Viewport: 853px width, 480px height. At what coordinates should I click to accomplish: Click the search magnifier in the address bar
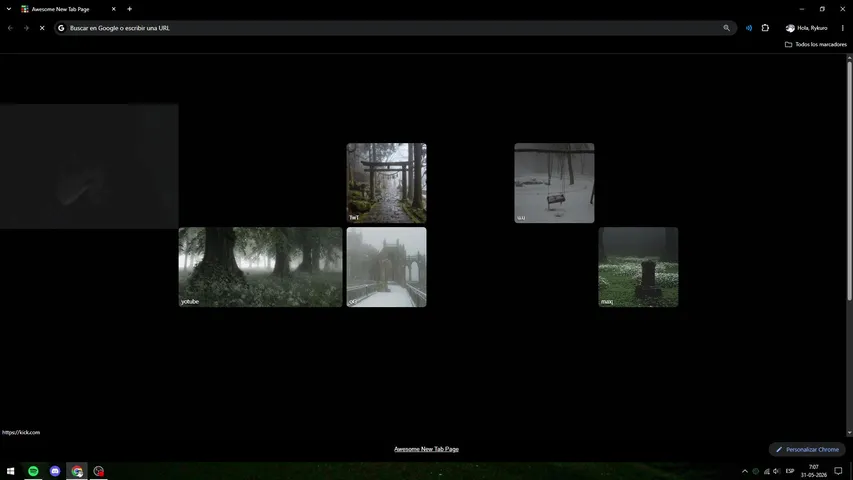[x=726, y=28]
